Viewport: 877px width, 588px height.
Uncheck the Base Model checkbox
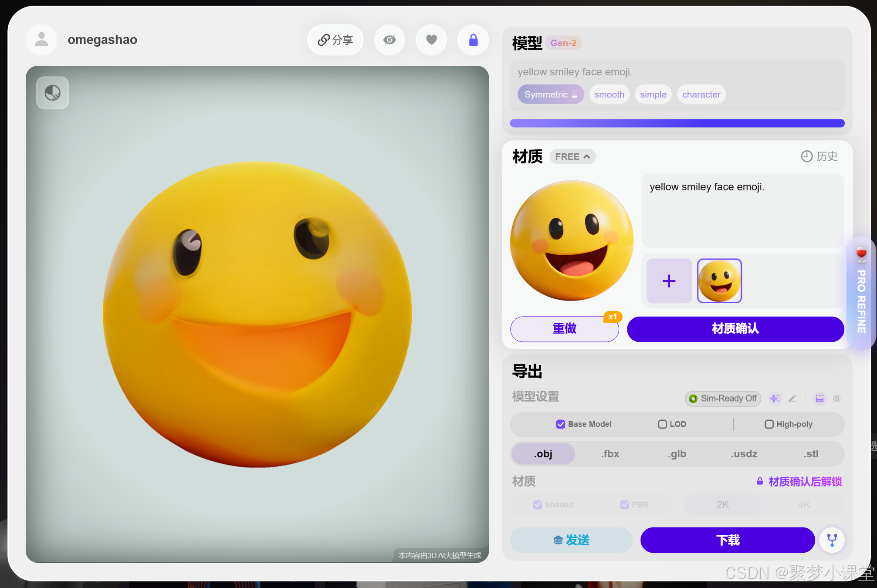[x=560, y=424]
